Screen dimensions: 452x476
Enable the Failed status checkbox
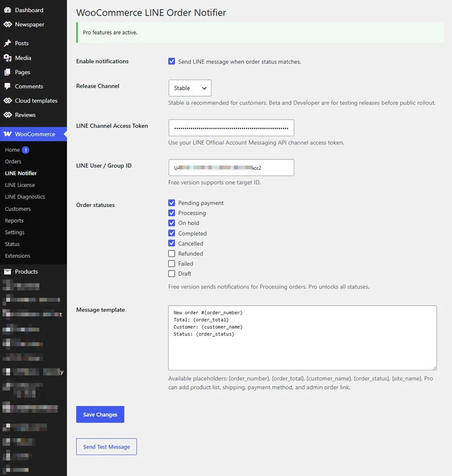pos(172,263)
